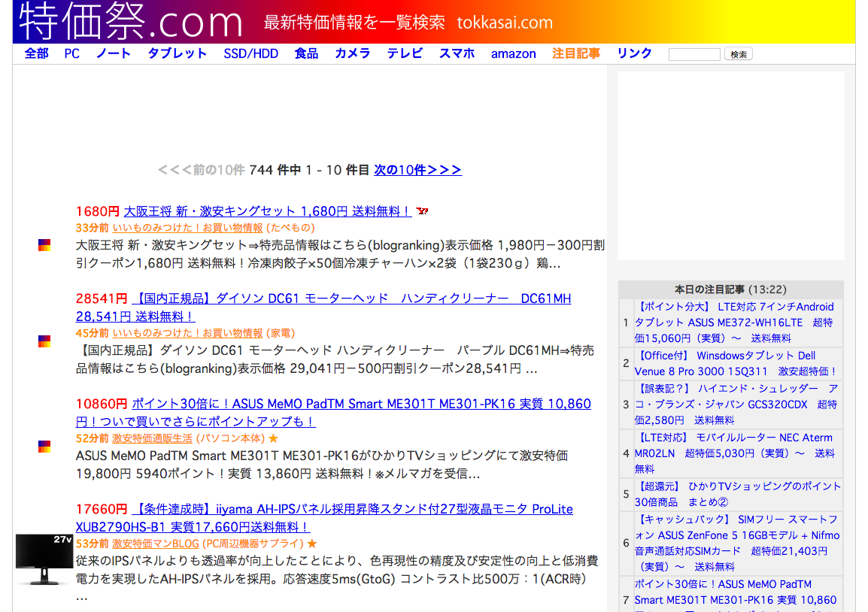Image resolution: width=868 pixels, height=612 pixels.
Task: Open the iiyama monitor thumbnail image
Action: click(x=44, y=559)
